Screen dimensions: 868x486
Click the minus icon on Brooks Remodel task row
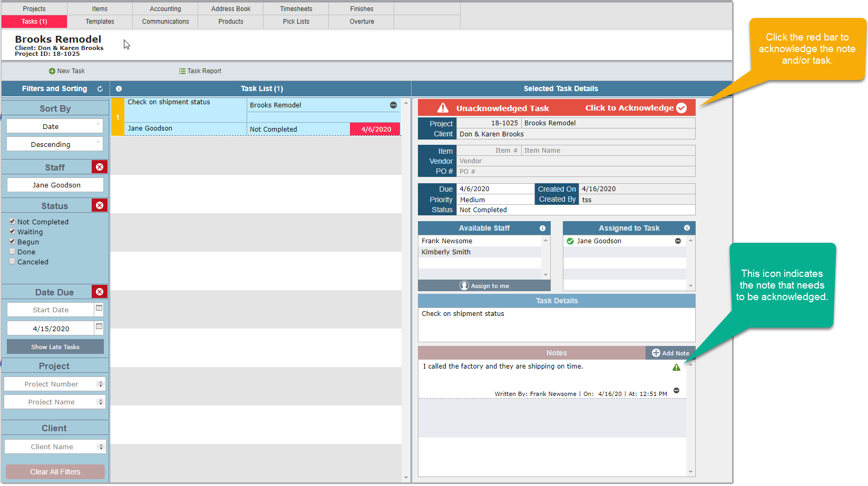(393, 105)
